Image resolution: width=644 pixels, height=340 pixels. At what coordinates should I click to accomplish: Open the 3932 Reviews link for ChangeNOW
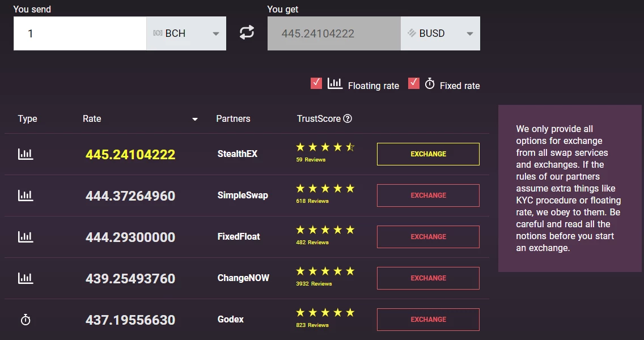pyautogui.click(x=314, y=284)
